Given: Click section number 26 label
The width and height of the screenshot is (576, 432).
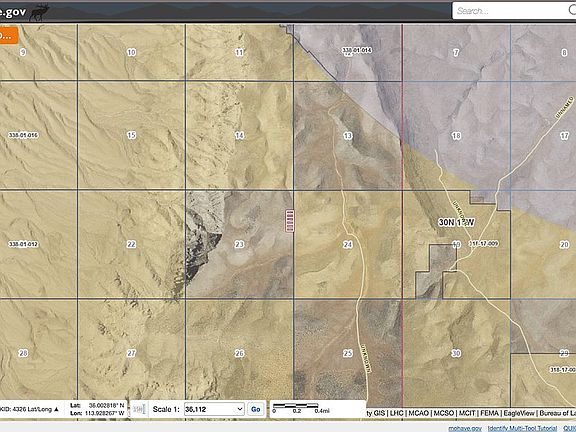Looking at the screenshot, I should pos(240,353).
